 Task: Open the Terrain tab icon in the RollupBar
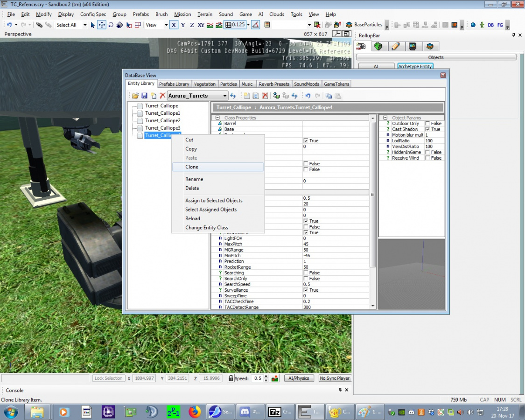[378, 46]
